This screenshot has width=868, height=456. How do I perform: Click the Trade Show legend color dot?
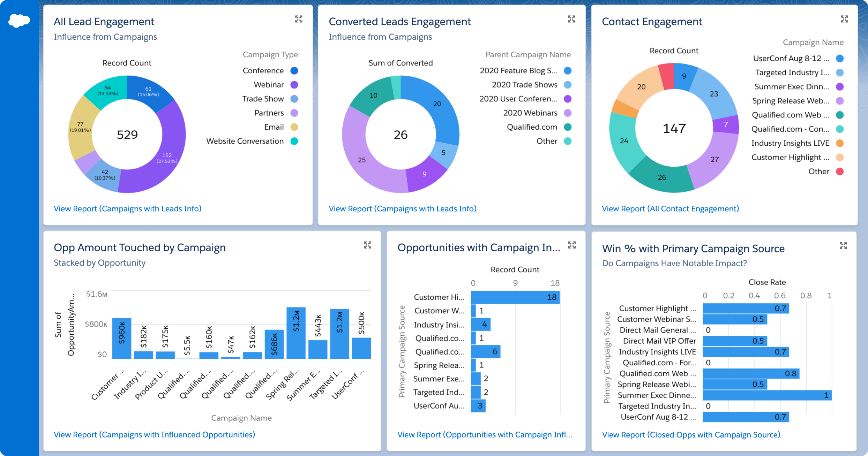click(294, 99)
